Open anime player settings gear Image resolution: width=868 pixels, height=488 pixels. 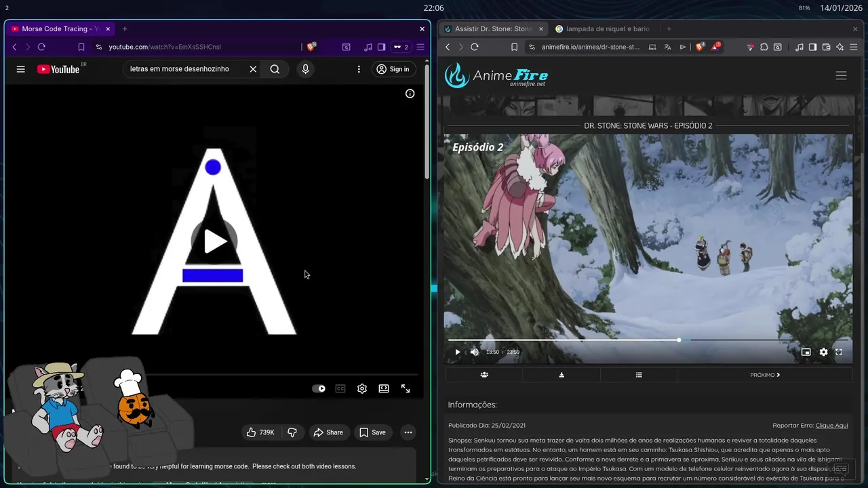tap(823, 352)
